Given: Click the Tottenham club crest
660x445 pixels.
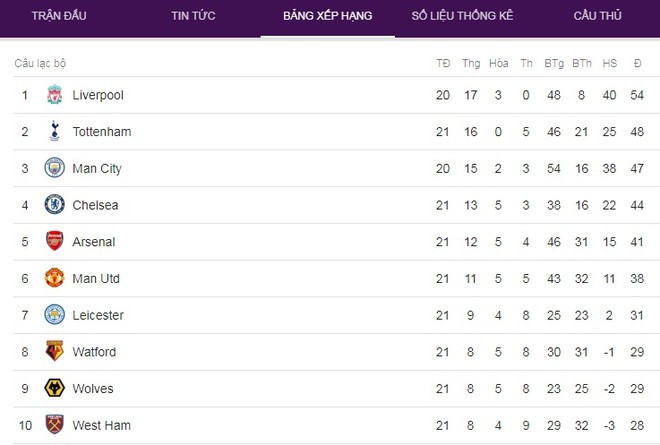Looking at the screenshot, I should [x=54, y=131].
